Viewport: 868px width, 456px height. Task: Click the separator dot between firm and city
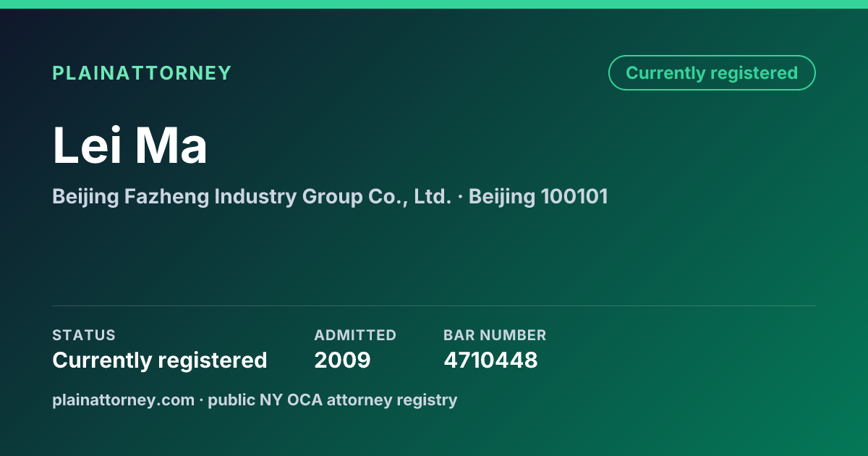(x=460, y=197)
